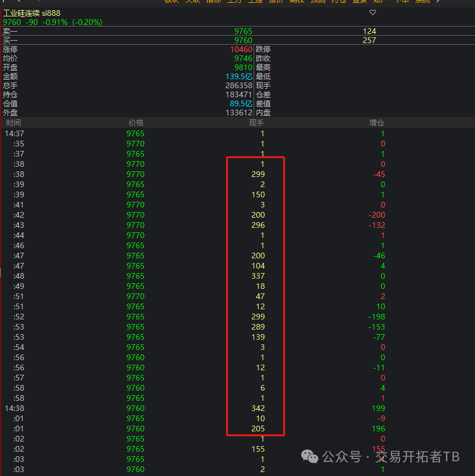Click the 卖一 ask price 9765
The width and height of the screenshot is (475, 476).
click(243, 31)
